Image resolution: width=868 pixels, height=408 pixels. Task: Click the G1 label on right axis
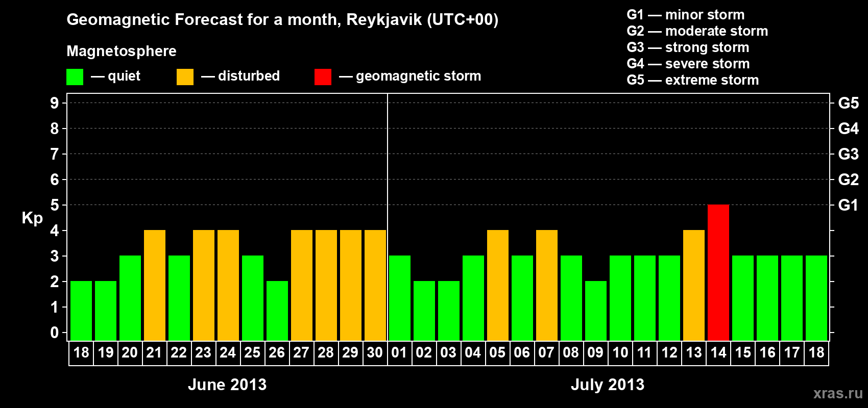tap(848, 205)
